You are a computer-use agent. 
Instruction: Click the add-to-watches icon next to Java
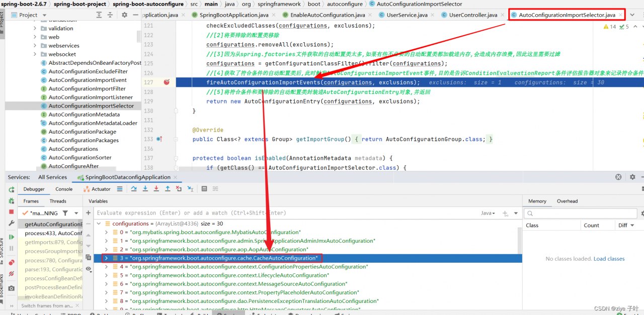[505, 213]
